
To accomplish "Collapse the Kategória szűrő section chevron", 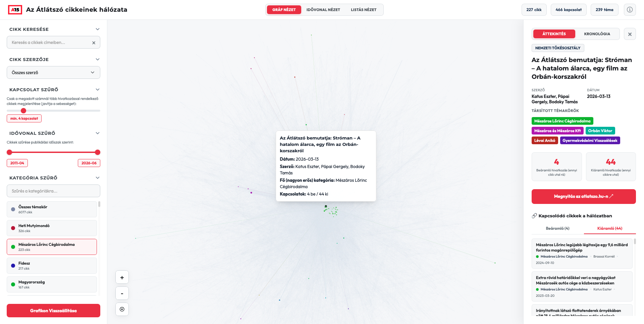I will 98,178.
